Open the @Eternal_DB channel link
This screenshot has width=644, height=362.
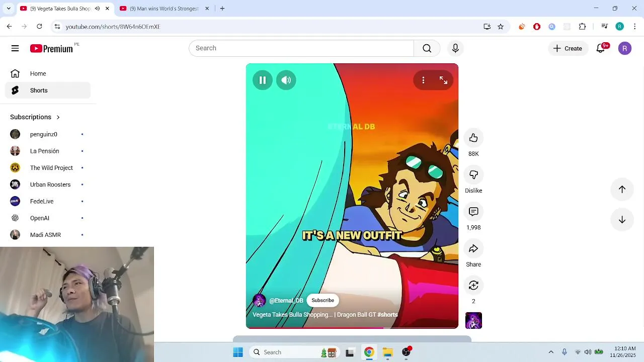point(286,301)
